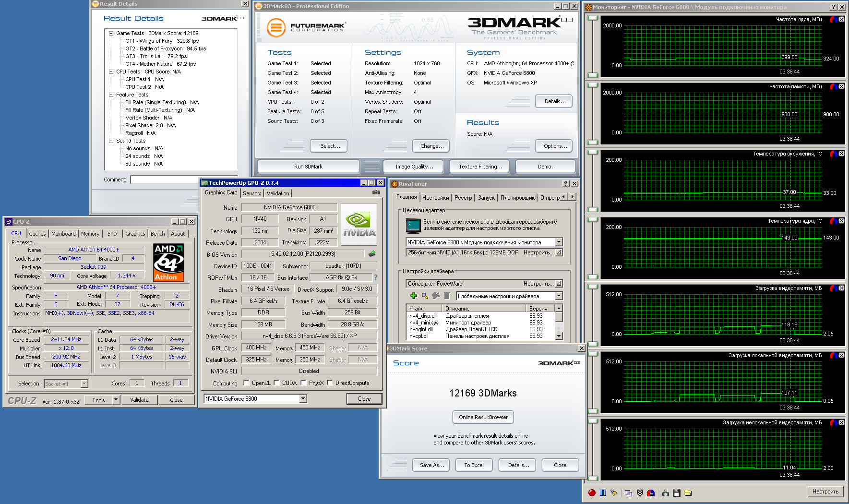This screenshot has width=849, height=504.
Task: Clear monitoring history with the broom icon
Action: pyautogui.click(x=614, y=492)
